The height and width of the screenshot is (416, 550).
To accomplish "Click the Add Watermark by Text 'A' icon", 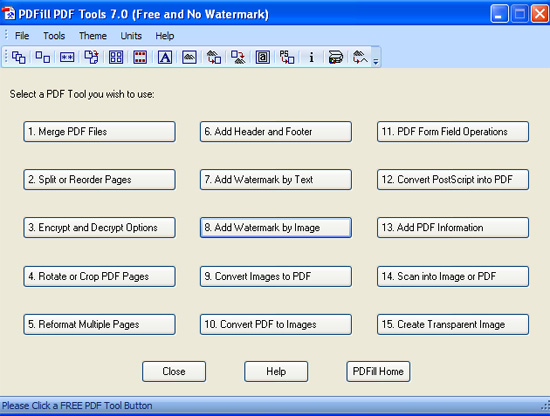I will click(x=165, y=57).
